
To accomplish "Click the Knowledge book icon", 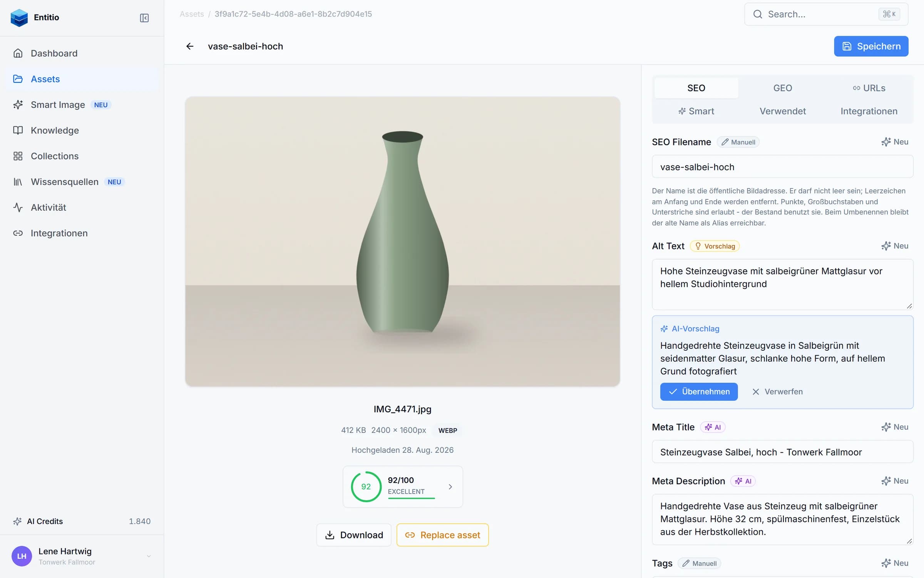I will click(x=18, y=130).
